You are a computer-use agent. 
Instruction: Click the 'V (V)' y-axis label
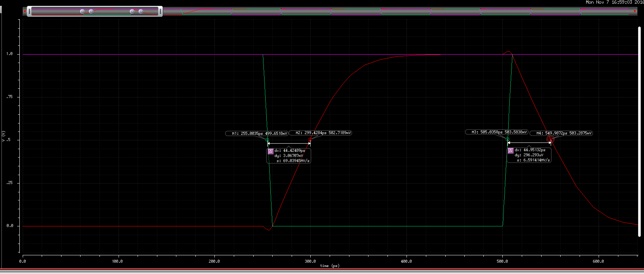tap(4, 136)
